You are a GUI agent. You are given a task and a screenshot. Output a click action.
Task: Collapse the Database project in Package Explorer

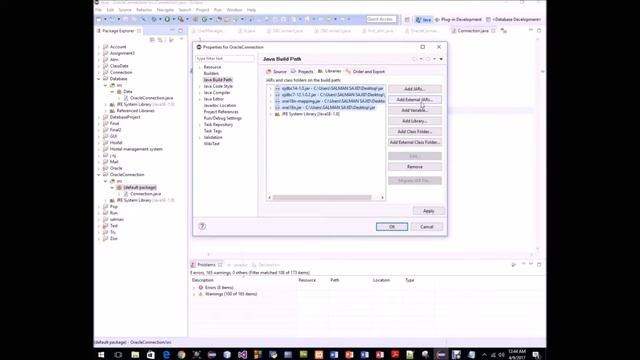pyautogui.click(x=99, y=79)
